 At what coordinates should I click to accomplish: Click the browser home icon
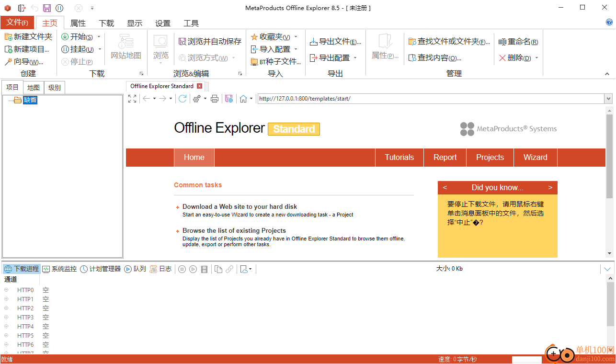pyautogui.click(x=243, y=99)
